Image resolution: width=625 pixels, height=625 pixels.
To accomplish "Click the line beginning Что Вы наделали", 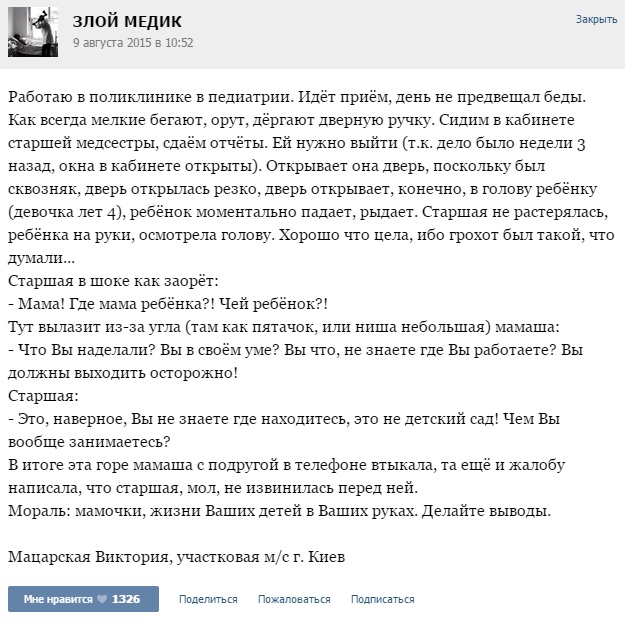I will click(x=295, y=350).
